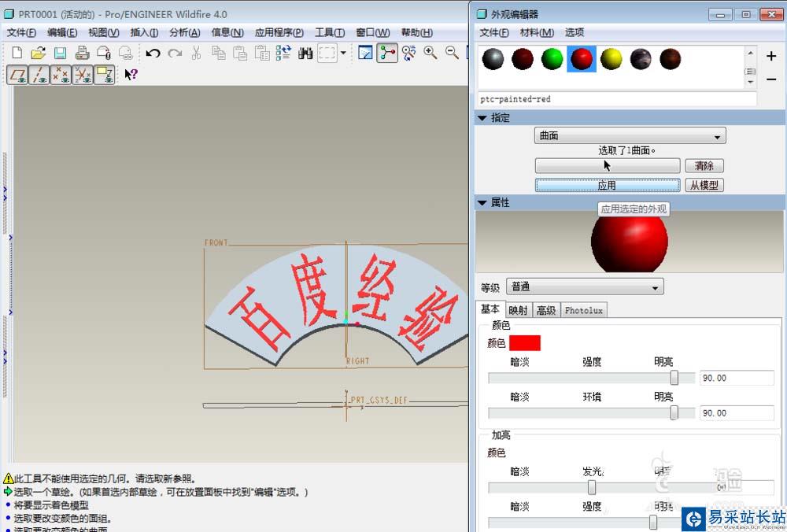
Task: Toggle datum axes display
Action: [x=39, y=75]
